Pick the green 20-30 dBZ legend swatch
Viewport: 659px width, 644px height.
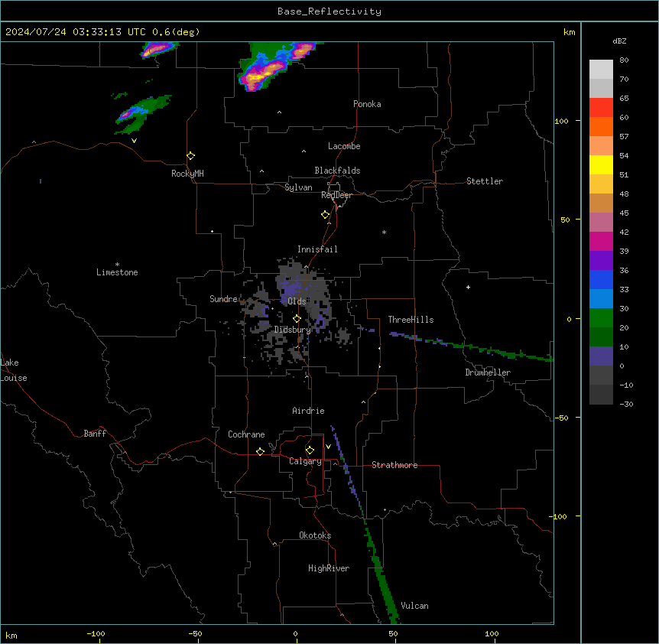(601, 318)
